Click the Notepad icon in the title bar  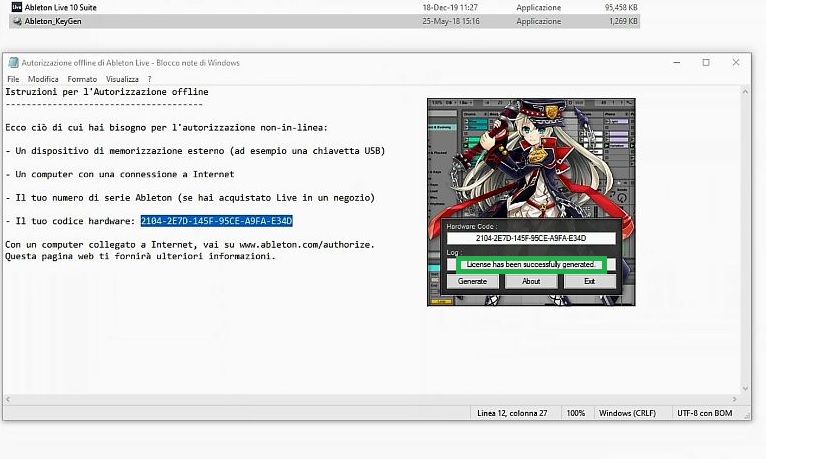[x=13, y=63]
